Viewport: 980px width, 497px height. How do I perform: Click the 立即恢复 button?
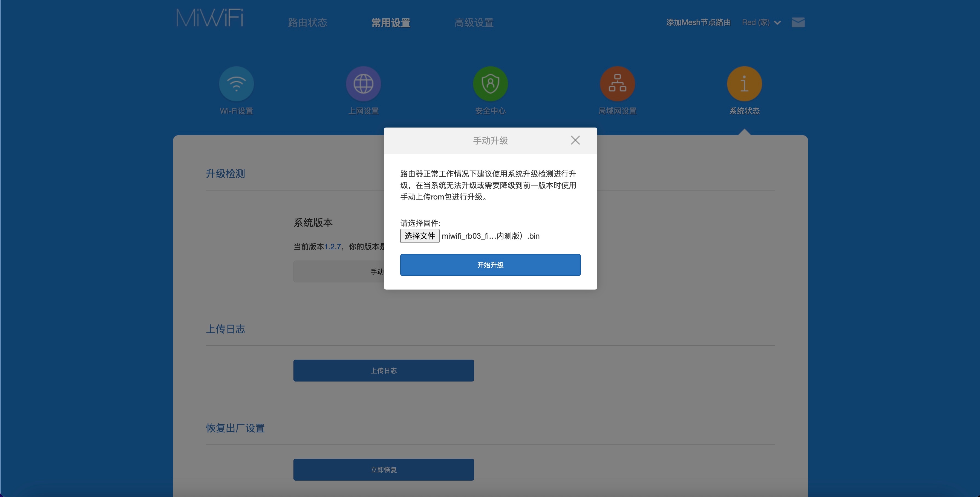(x=384, y=470)
